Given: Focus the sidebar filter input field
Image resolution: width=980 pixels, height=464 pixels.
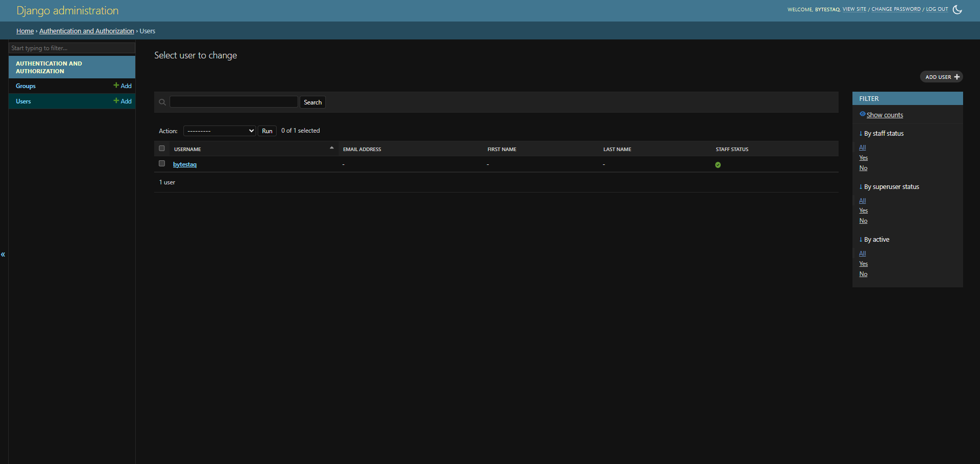Looking at the screenshot, I should [72, 48].
